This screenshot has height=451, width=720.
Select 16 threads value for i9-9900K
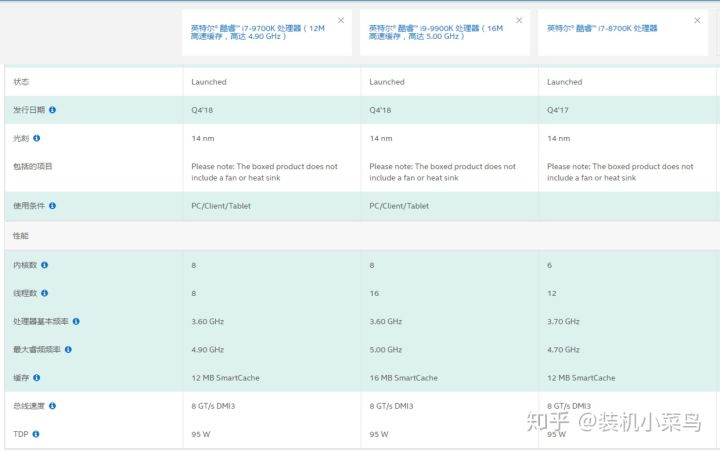[x=374, y=293]
